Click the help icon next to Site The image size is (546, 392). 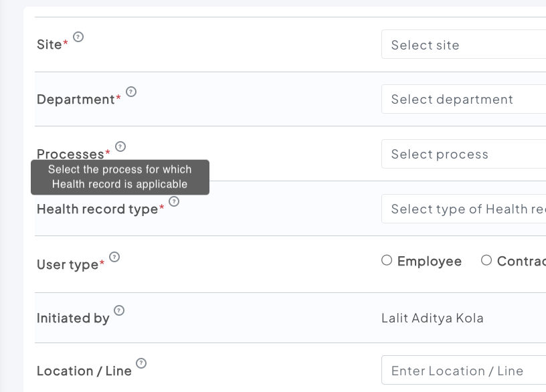pos(78,37)
